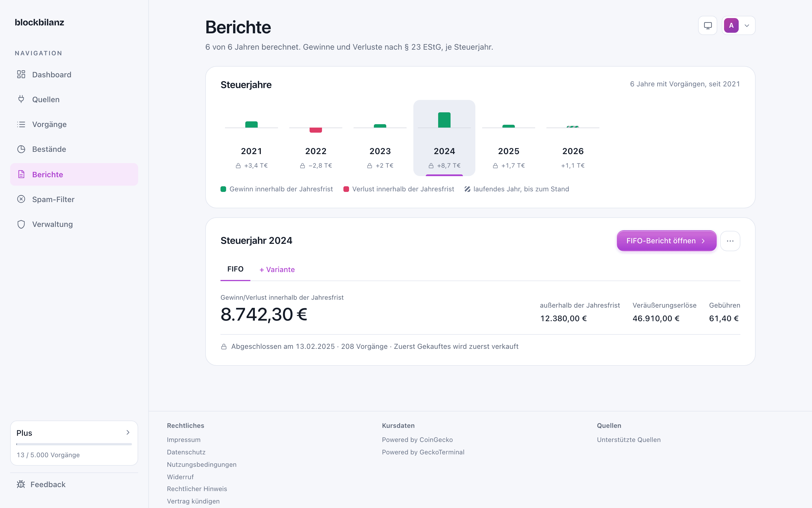
Task: Click the green Gewinn legend swatch
Action: click(223, 189)
